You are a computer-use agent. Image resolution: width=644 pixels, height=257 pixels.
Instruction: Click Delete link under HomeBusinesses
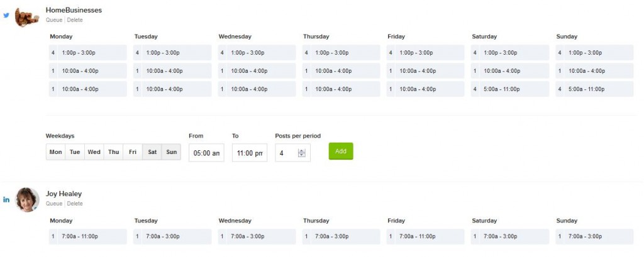[x=75, y=19]
